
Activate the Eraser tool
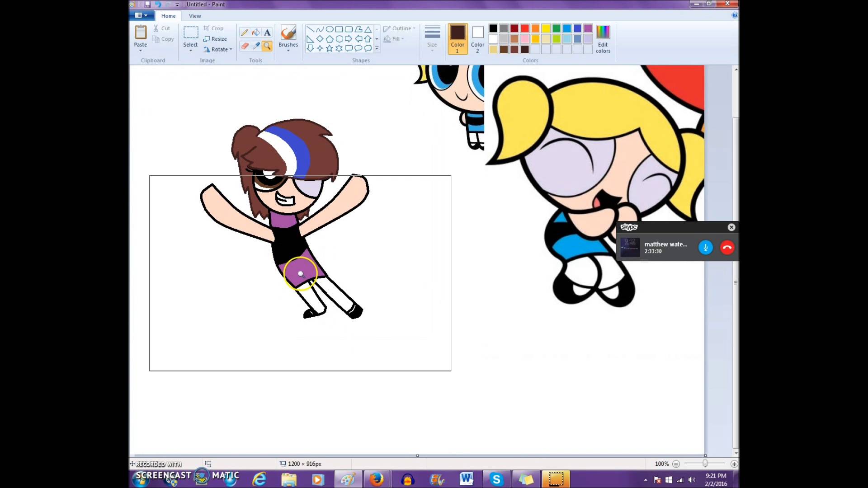pyautogui.click(x=244, y=46)
